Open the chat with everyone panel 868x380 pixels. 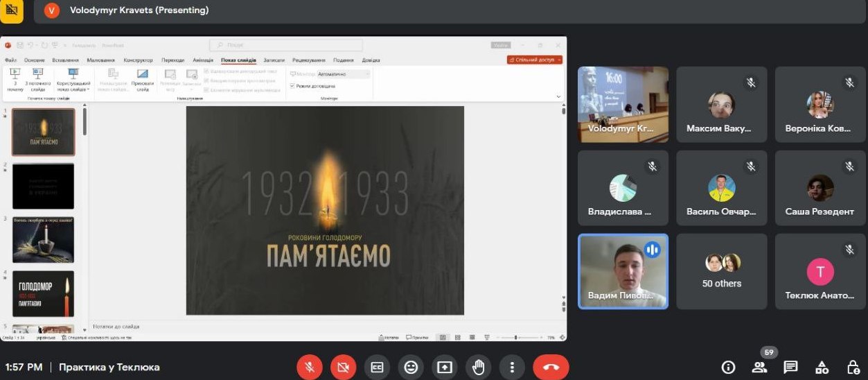[x=790, y=368]
